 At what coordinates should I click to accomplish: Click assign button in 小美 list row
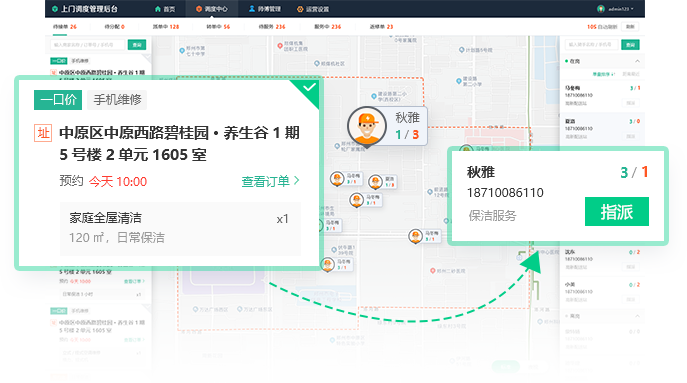click(x=630, y=299)
